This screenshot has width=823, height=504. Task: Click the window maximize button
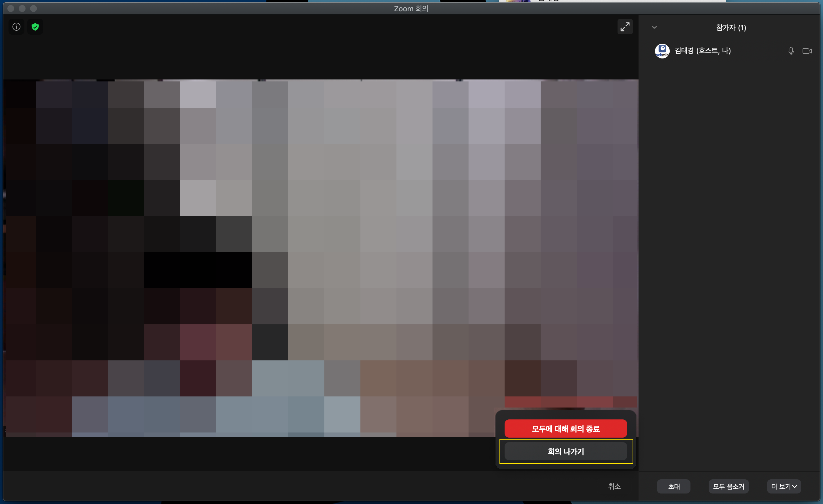(x=33, y=9)
